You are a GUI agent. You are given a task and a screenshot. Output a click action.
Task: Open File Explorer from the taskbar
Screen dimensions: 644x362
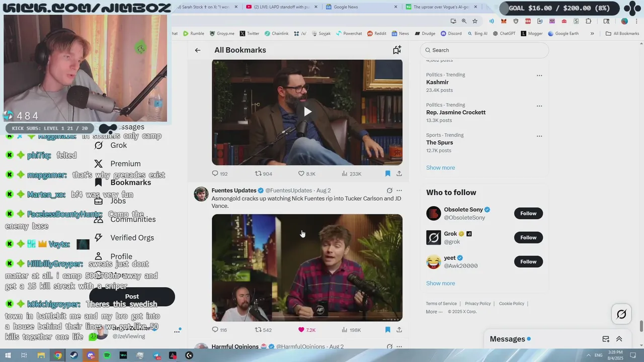click(41, 355)
